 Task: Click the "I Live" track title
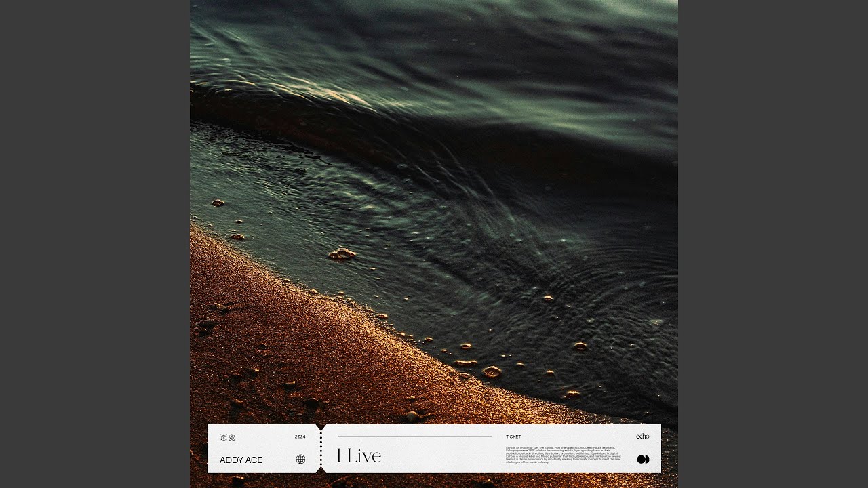click(x=359, y=456)
